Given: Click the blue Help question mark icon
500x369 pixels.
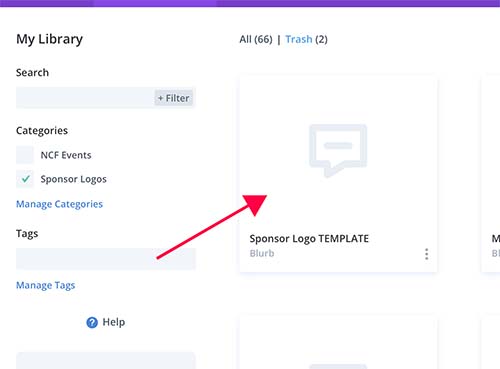Looking at the screenshot, I should [x=92, y=322].
